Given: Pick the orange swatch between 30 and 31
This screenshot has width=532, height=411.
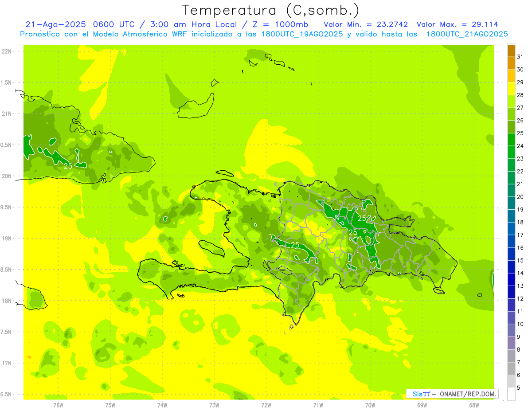Looking at the screenshot, I should coord(511,63).
